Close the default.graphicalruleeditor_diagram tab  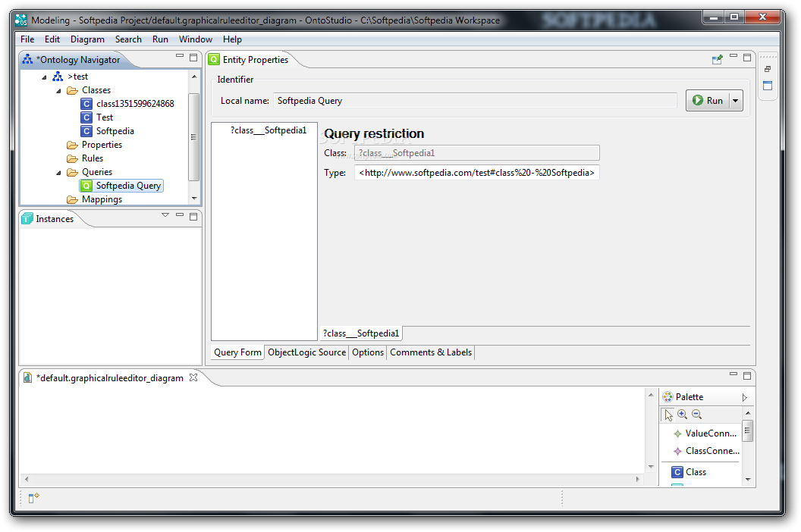pos(193,378)
